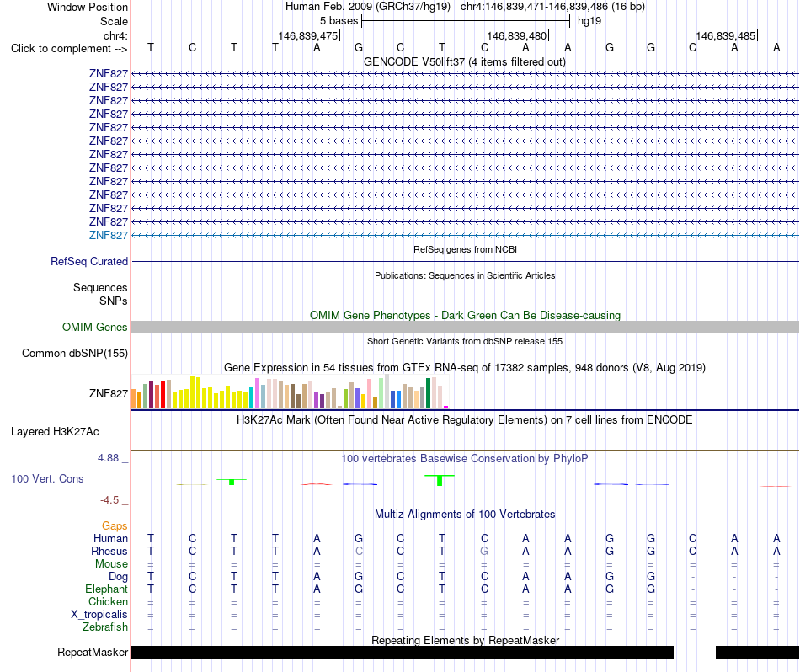Select the Mouse species label
The width and height of the screenshot is (800, 672).
(x=111, y=564)
